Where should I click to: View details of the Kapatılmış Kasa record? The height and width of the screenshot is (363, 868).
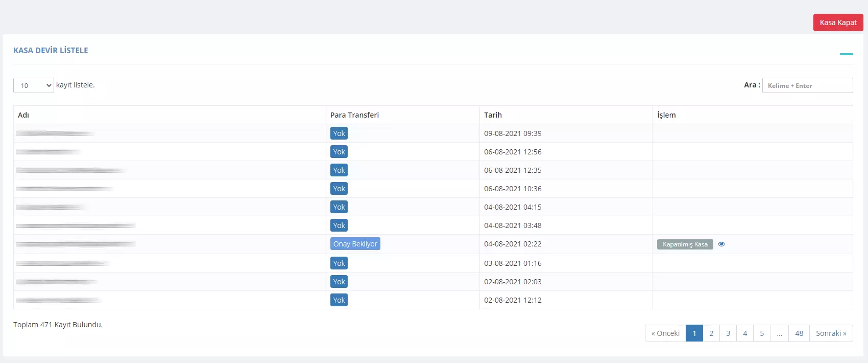721,244
